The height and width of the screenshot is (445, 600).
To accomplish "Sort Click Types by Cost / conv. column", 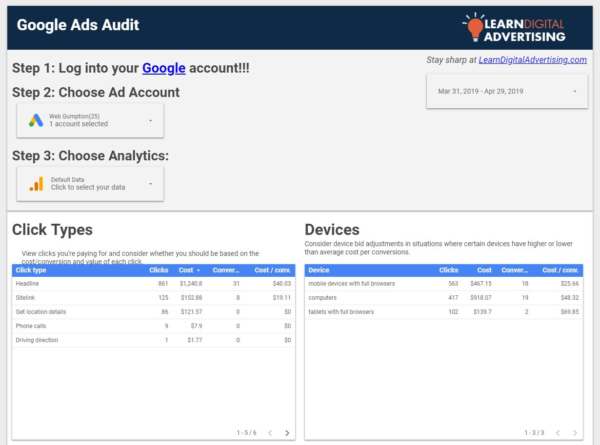I will click(x=272, y=270).
